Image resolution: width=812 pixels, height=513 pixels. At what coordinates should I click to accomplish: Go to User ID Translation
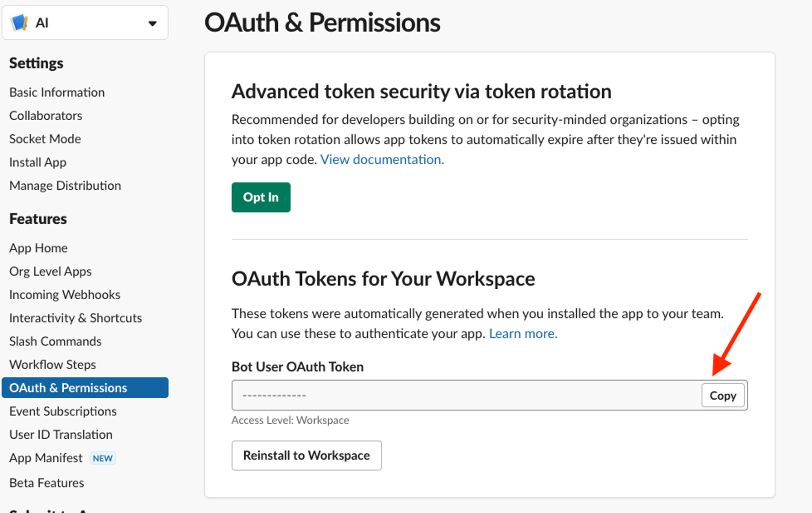click(61, 434)
